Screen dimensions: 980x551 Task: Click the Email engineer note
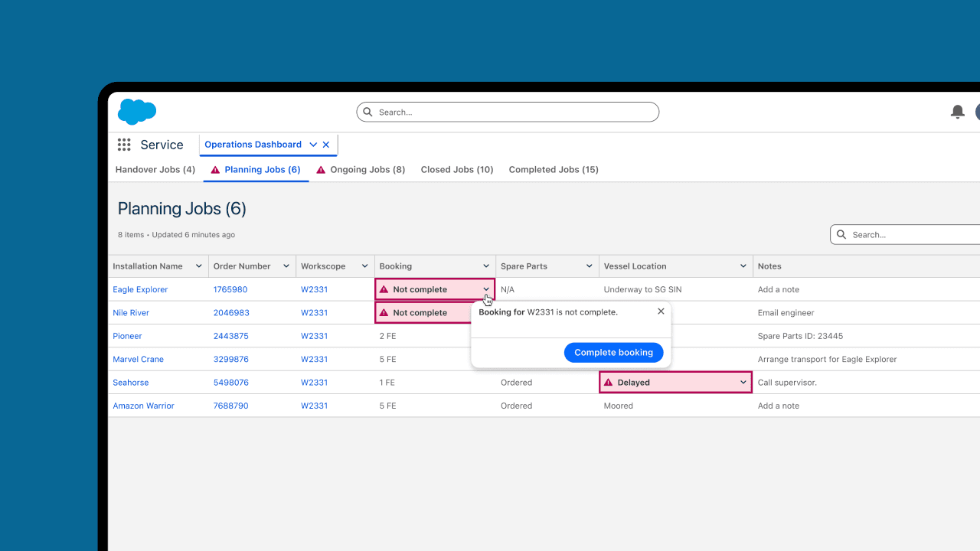click(x=786, y=312)
